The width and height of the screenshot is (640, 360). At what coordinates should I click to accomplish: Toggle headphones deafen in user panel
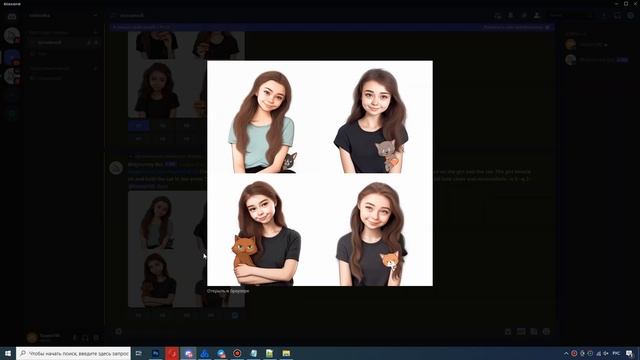[85, 338]
